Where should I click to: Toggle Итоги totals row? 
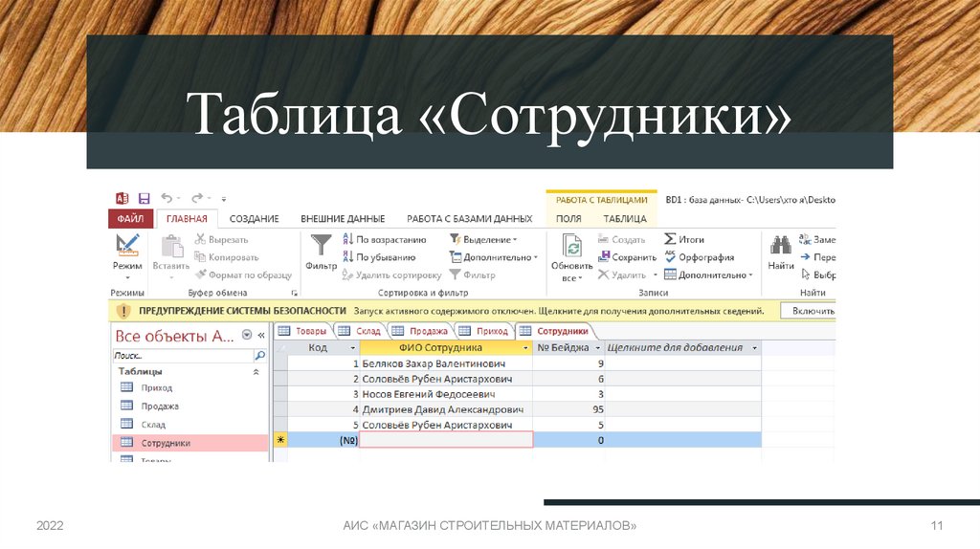pos(683,239)
